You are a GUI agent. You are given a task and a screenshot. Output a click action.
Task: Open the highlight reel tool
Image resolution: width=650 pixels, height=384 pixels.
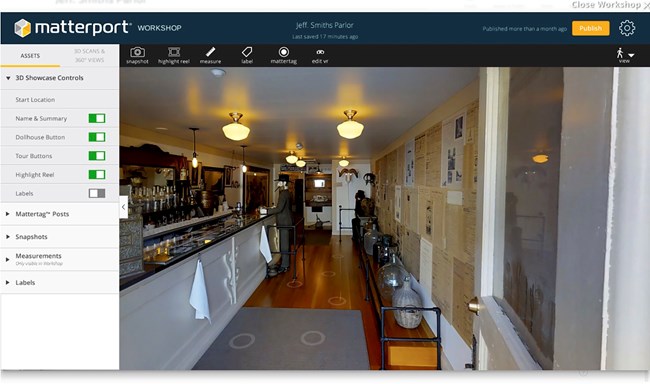174,56
